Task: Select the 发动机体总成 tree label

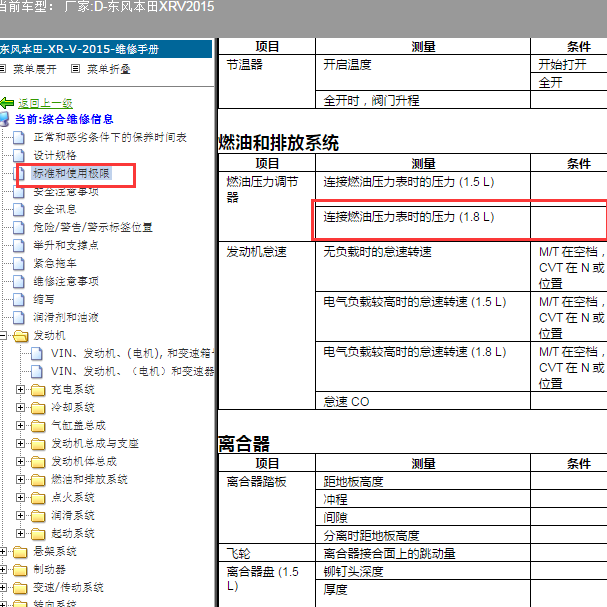Action: (84, 461)
